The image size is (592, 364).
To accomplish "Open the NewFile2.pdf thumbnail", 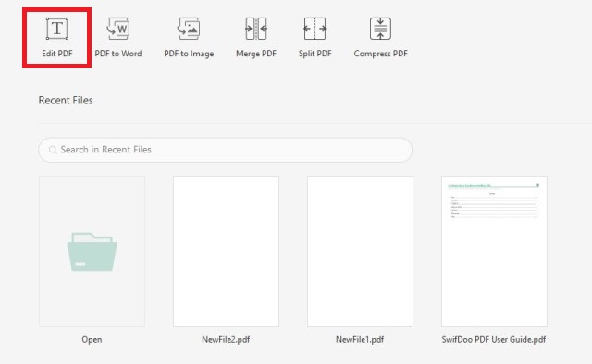I will click(226, 251).
